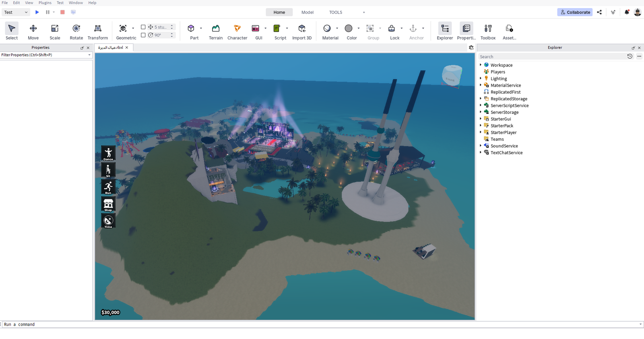
Task: Open the Terrain editor
Action: tap(216, 31)
